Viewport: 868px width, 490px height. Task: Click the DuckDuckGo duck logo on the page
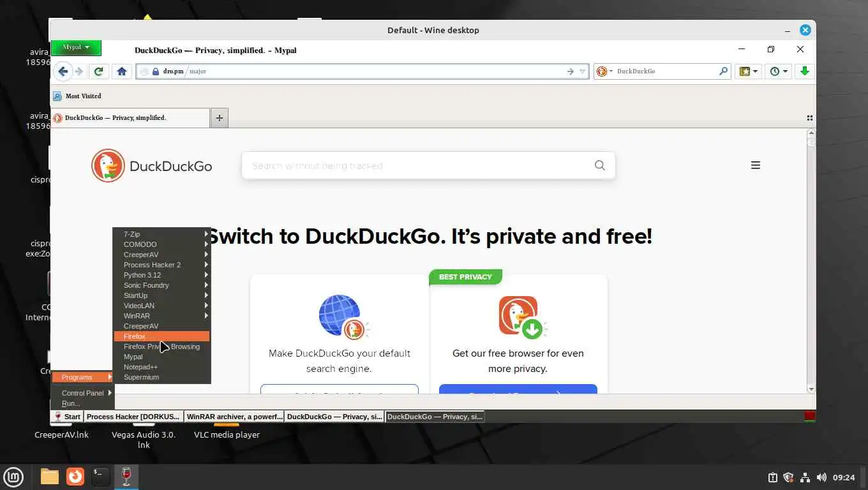[108, 166]
